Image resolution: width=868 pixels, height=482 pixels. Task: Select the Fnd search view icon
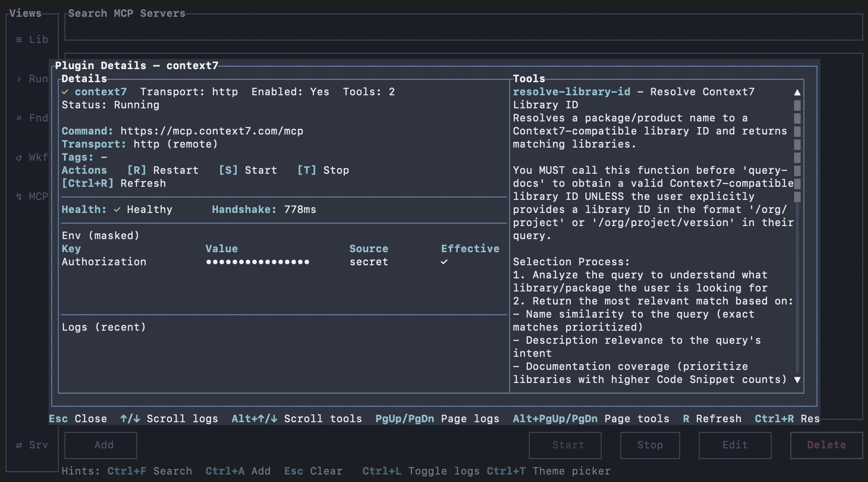pos(19,118)
